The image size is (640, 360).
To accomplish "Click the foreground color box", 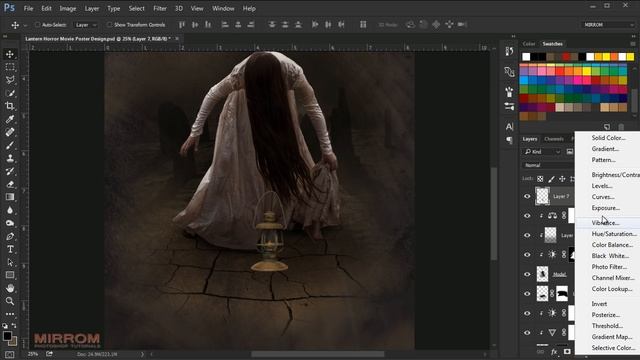I will point(7,336).
